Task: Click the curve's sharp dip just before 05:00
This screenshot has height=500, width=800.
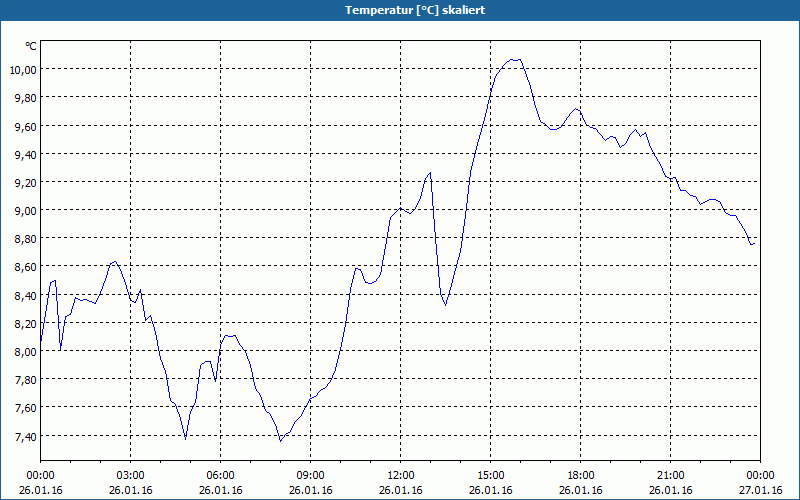Action: tap(186, 438)
